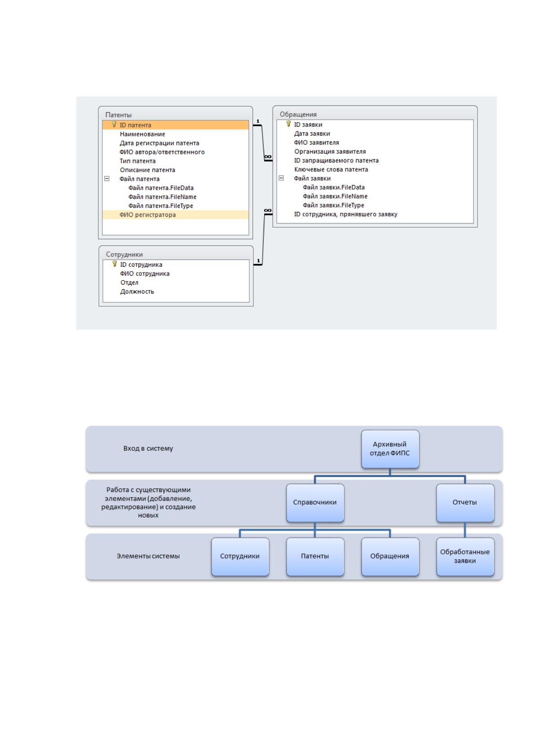
Task: Click the Архивный отдел ФИПС block
Action: 390,448
